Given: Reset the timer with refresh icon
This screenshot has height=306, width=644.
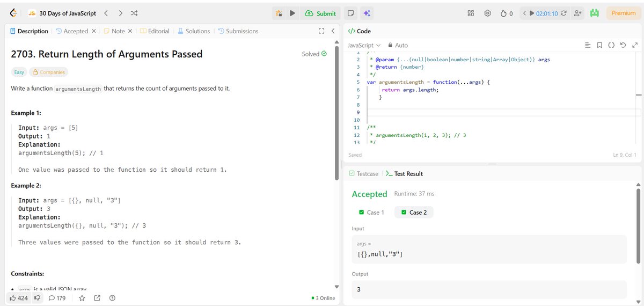Looking at the screenshot, I should click(x=563, y=13).
